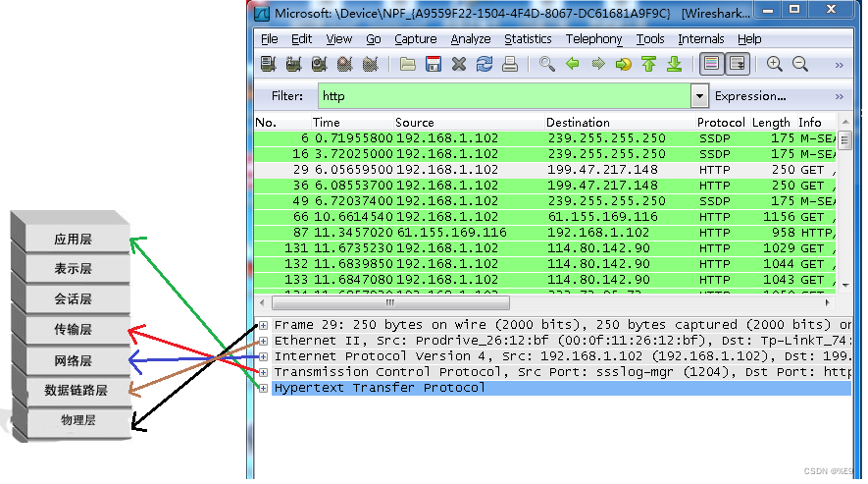
Task: Save the capture file floppy icon
Action: tap(434, 65)
